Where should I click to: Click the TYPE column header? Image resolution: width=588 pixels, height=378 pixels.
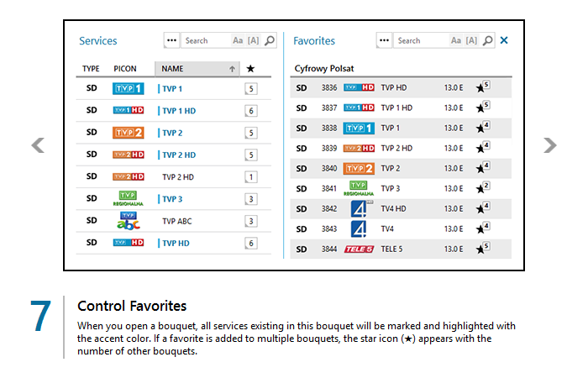click(x=91, y=69)
